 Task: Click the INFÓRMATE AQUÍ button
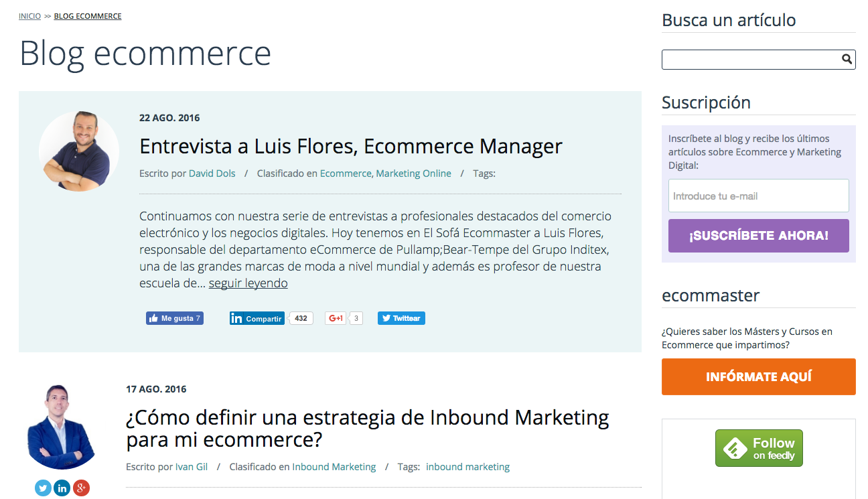(758, 376)
